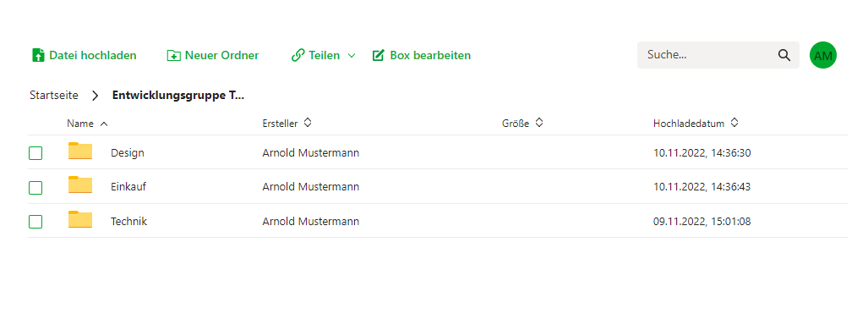Click the Design folder icon
This screenshot has width=868, height=314.
80,151
